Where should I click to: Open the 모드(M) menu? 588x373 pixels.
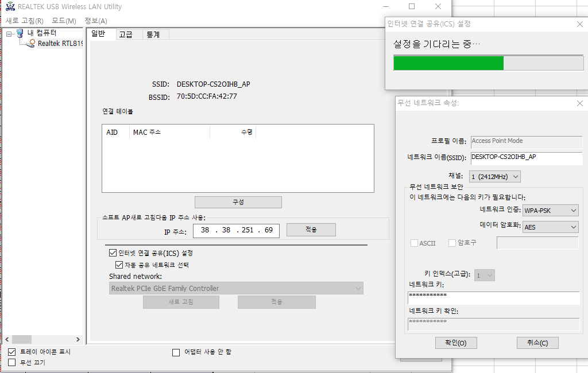(x=64, y=21)
